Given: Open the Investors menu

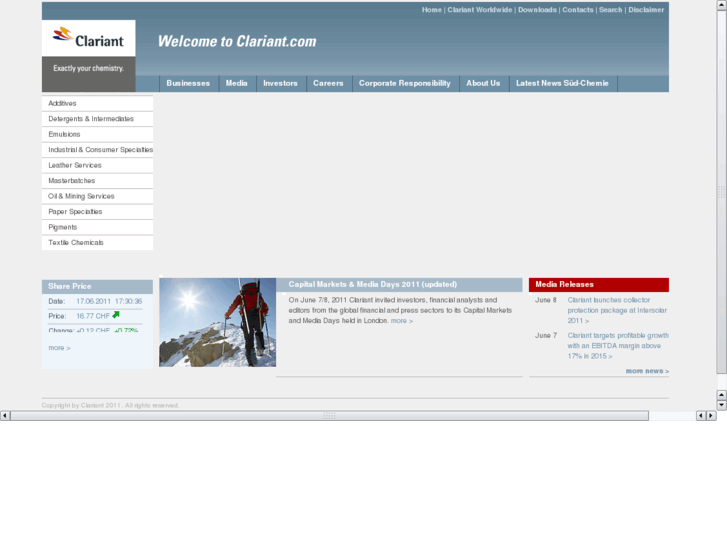Looking at the screenshot, I should (x=281, y=83).
